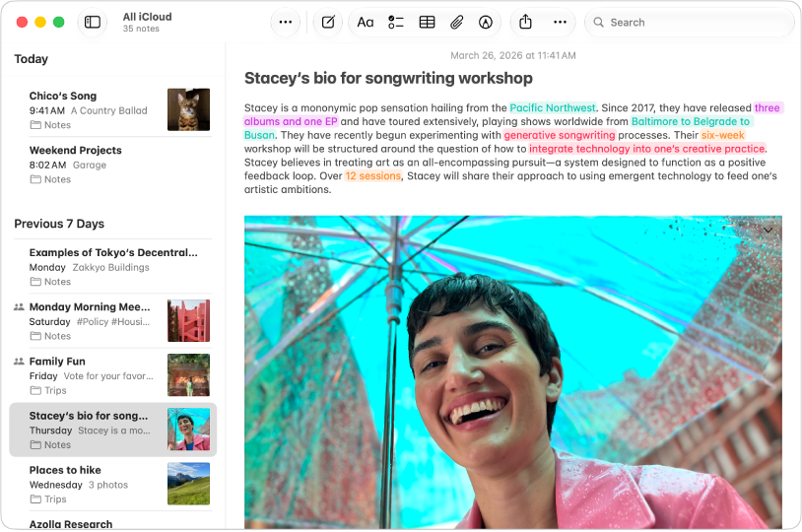Toggle the sidebar folders panel
802x532 pixels.
point(92,22)
